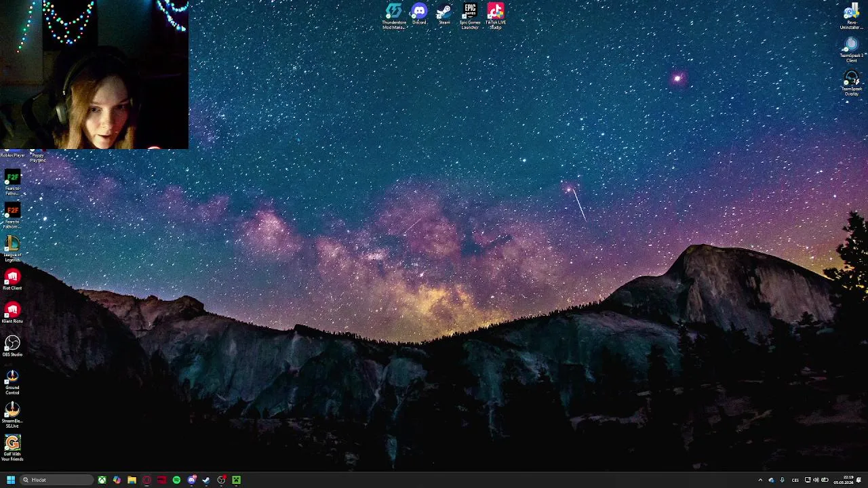The height and width of the screenshot is (488, 868).
Task: Select the Epic Games Launcher desktop icon
Action: (470, 16)
